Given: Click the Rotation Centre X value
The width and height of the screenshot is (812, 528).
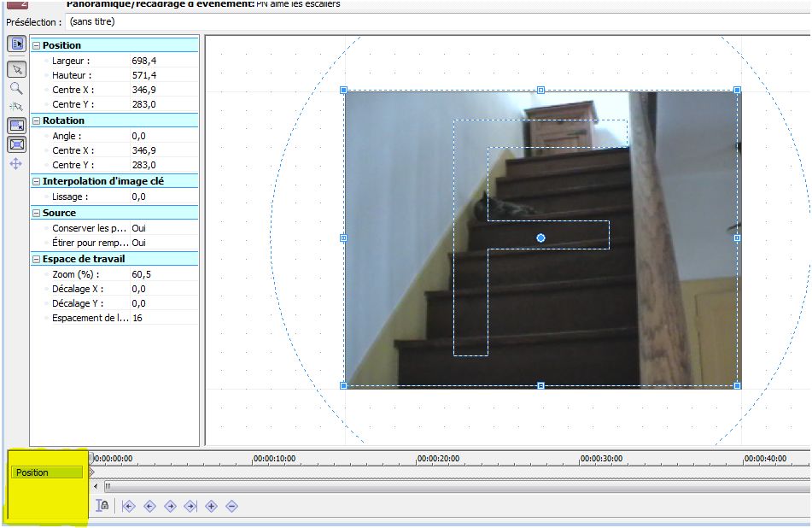Looking at the screenshot, I should point(144,150).
